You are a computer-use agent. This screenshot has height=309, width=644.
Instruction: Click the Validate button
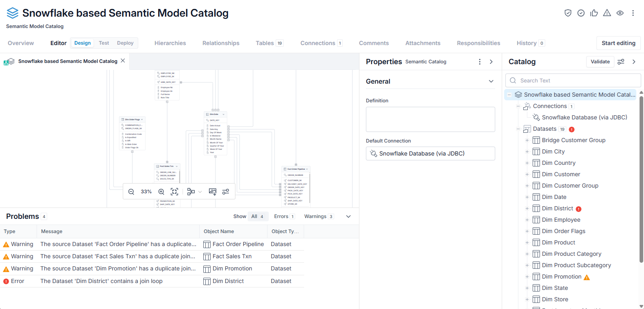(x=600, y=62)
